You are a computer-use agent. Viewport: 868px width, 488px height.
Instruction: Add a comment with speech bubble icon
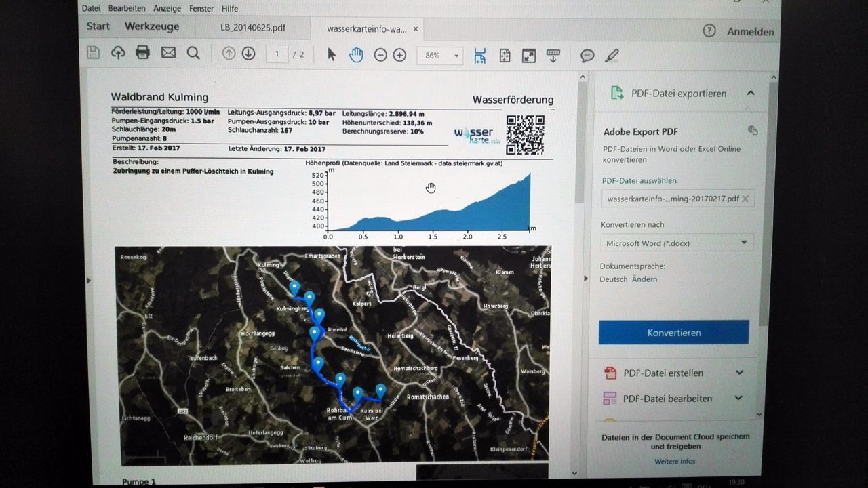(587, 56)
